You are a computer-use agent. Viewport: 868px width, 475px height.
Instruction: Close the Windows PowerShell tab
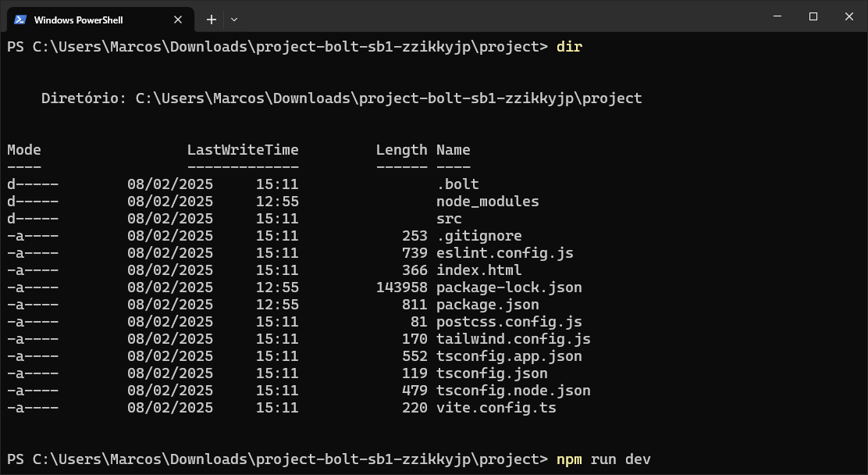click(178, 20)
